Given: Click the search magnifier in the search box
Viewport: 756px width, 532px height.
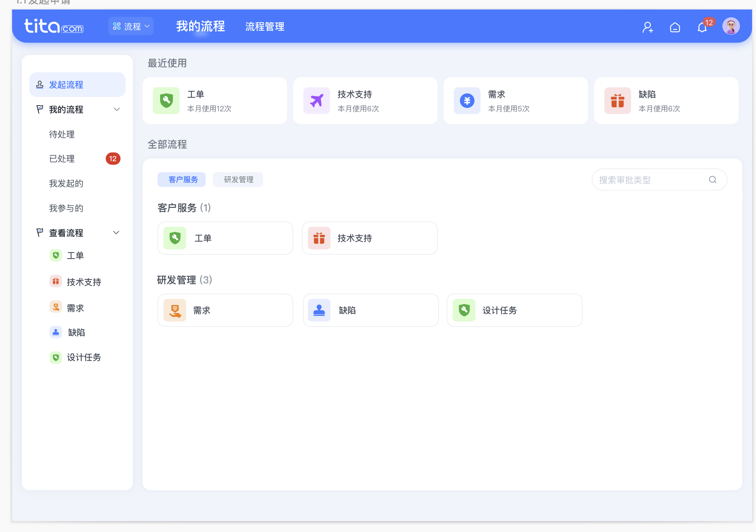Looking at the screenshot, I should 713,180.
